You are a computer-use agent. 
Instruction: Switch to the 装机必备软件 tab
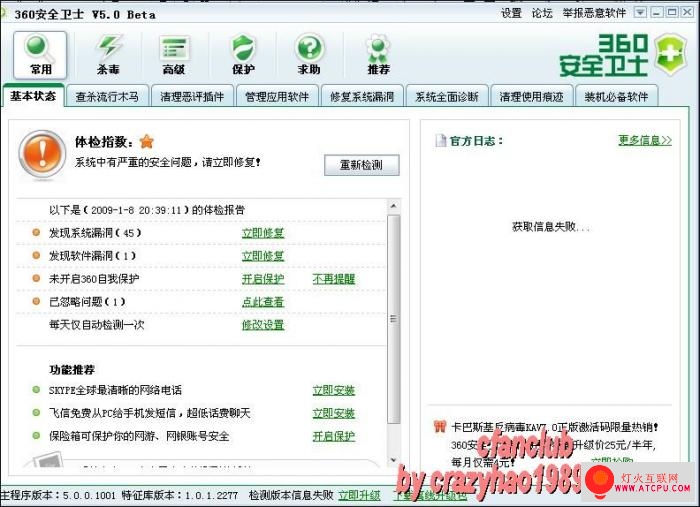[616, 96]
